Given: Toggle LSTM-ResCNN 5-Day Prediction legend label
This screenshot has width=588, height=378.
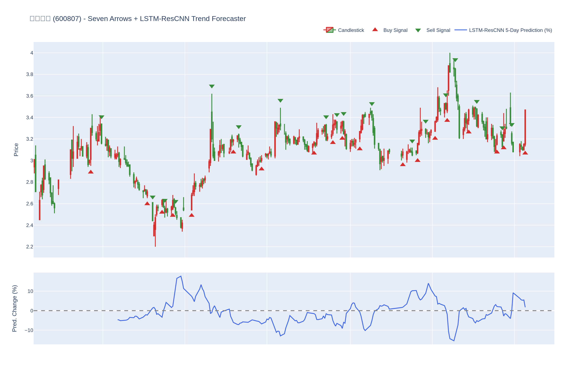Looking at the screenshot, I should (511, 30).
